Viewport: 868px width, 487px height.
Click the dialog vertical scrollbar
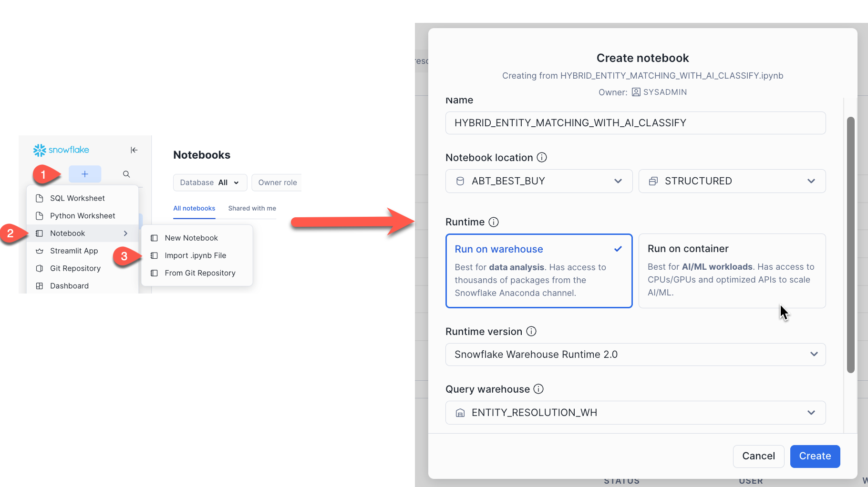point(850,244)
